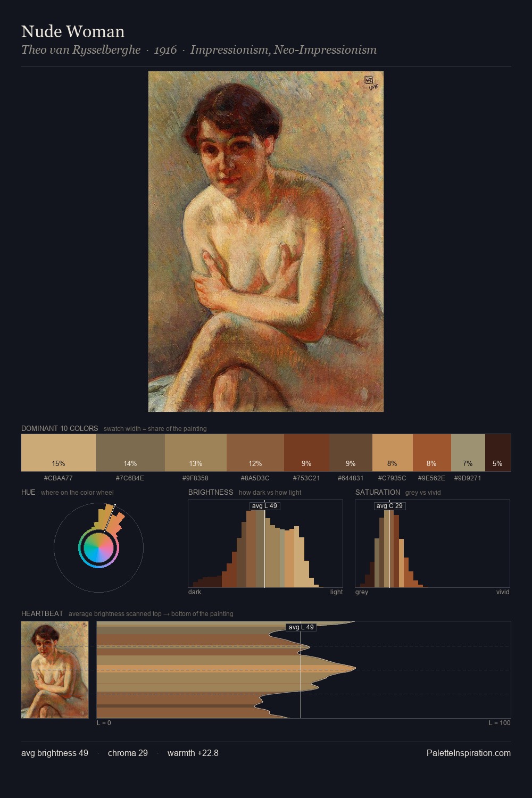This screenshot has width=532, height=798.
Task: Click the hex code #7C6B4E label
Action: click(x=130, y=478)
